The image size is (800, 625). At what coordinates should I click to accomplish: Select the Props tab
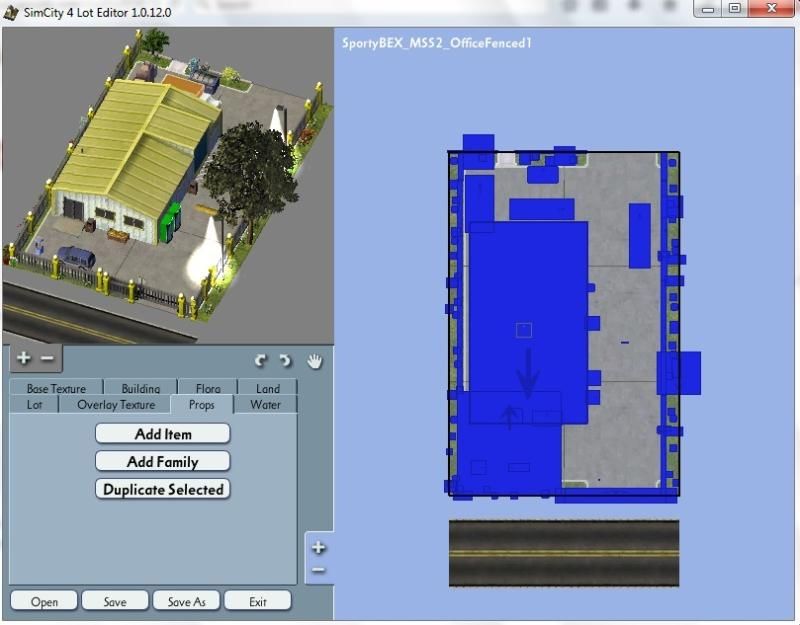point(202,405)
